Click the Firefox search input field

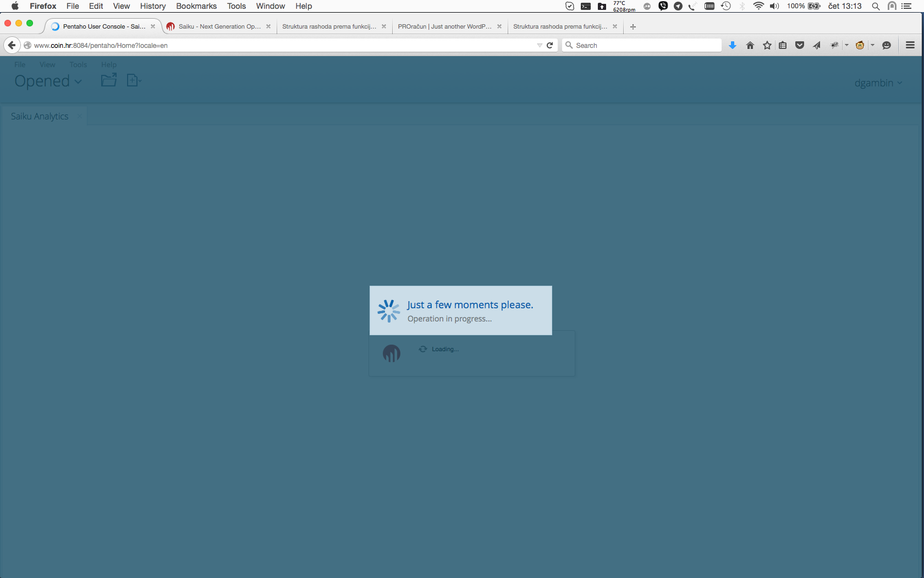(x=642, y=45)
